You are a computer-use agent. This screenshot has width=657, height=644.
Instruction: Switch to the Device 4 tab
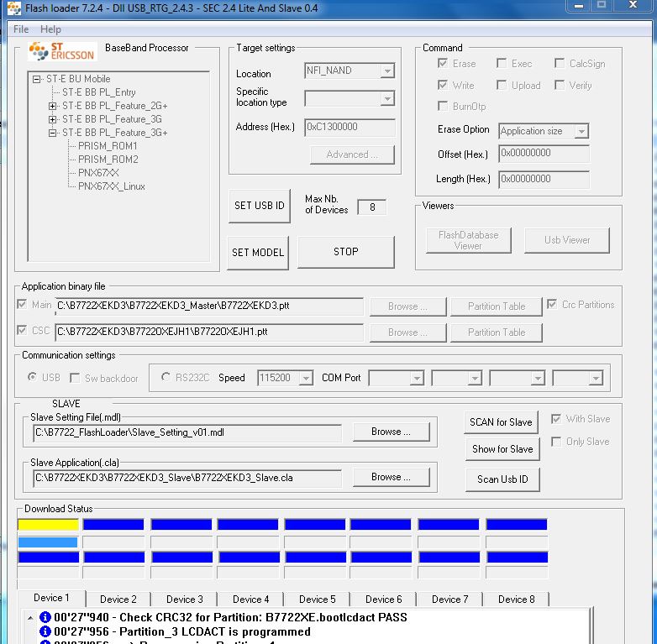(250, 599)
